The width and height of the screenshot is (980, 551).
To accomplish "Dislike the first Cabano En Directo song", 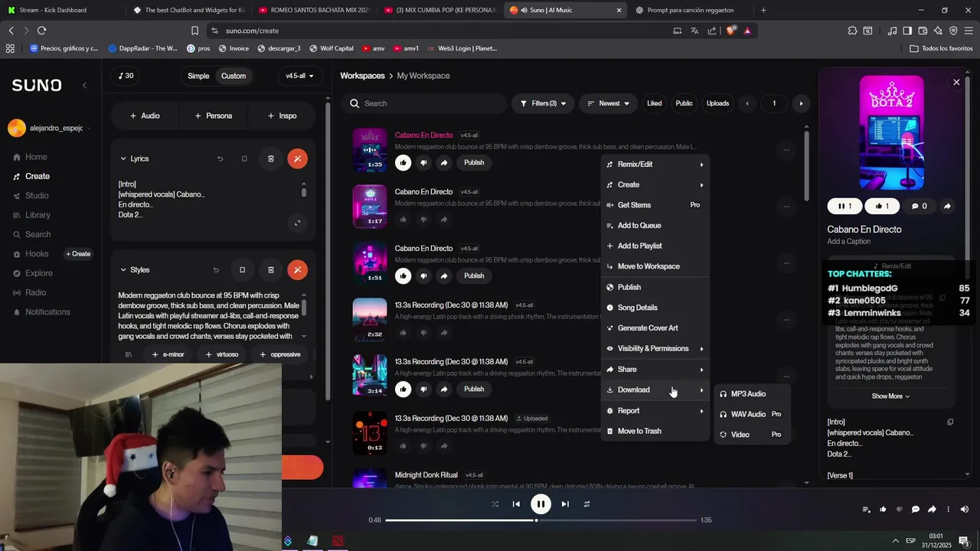I will point(423,162).
